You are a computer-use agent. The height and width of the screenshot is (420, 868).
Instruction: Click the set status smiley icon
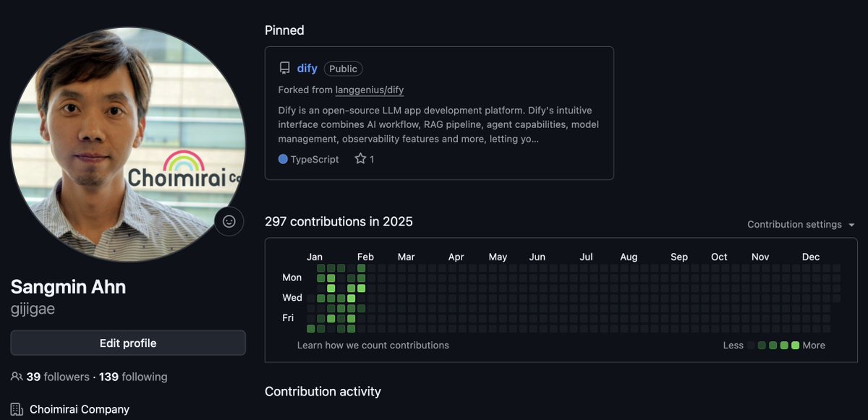click(229, 221)
